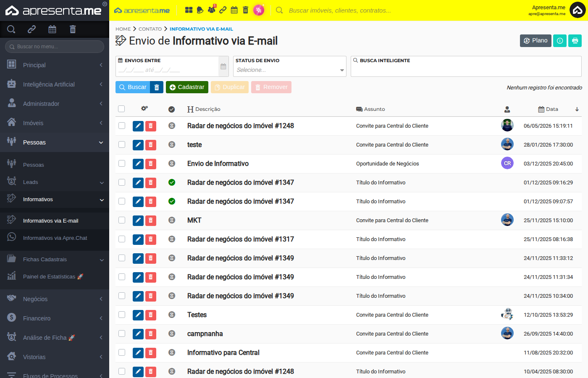Check the 'Informativo para Central' row checkbox

click(122, 352)
